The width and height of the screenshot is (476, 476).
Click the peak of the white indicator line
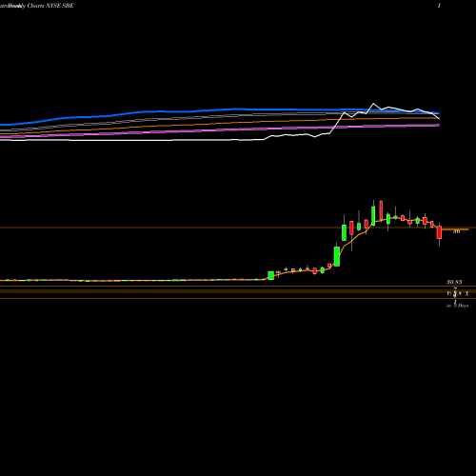point(373,104)
